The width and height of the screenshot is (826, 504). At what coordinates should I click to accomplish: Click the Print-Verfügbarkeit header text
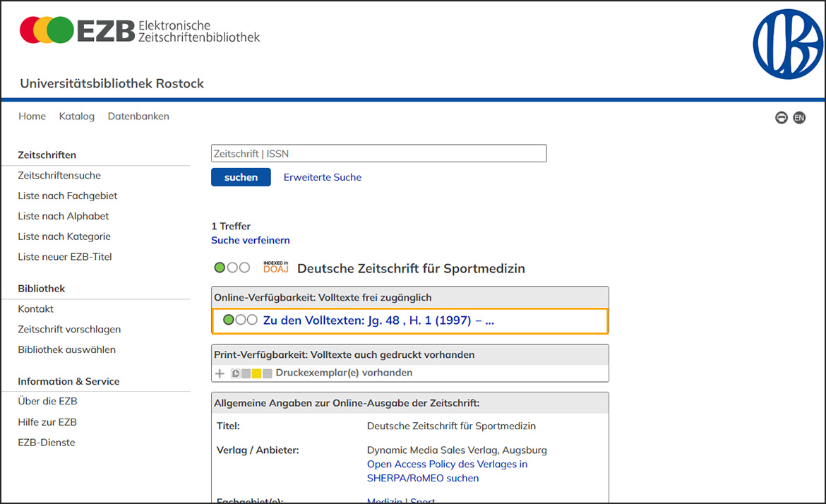[x=344, y=355]
